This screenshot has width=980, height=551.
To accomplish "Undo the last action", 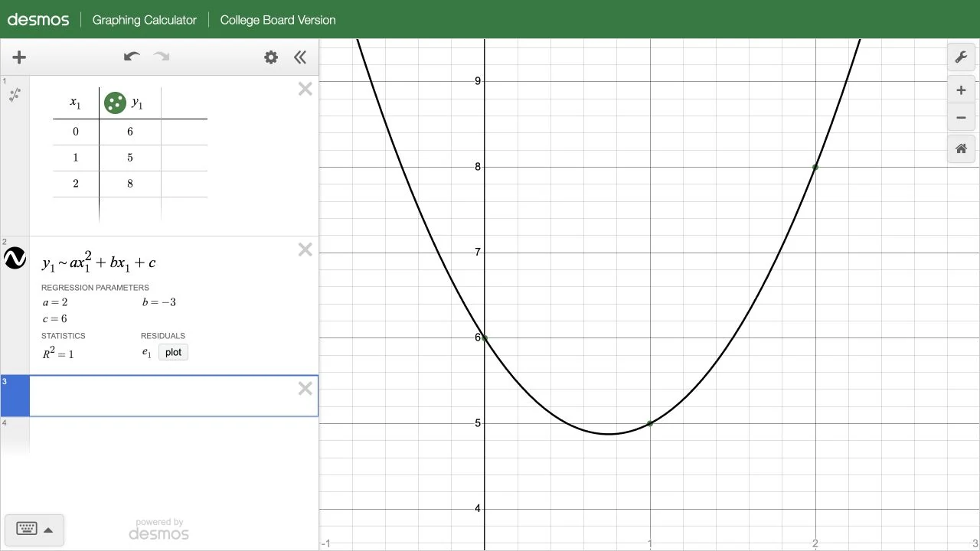I will [132, 57].
